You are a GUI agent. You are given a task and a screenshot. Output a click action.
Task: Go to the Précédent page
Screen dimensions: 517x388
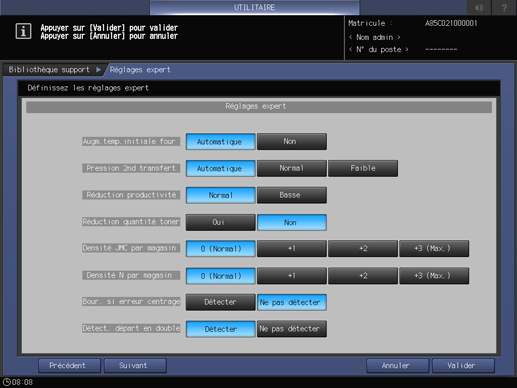point(69,366)
